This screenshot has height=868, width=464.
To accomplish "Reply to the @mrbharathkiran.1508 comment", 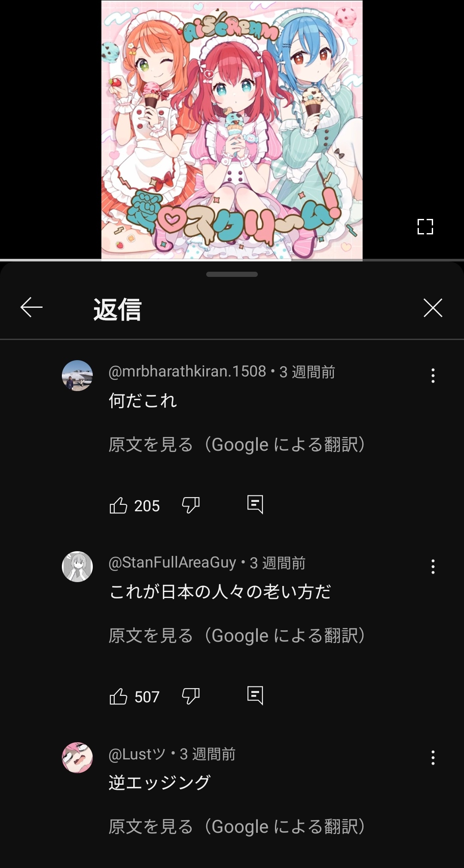I will coord(255,504).
